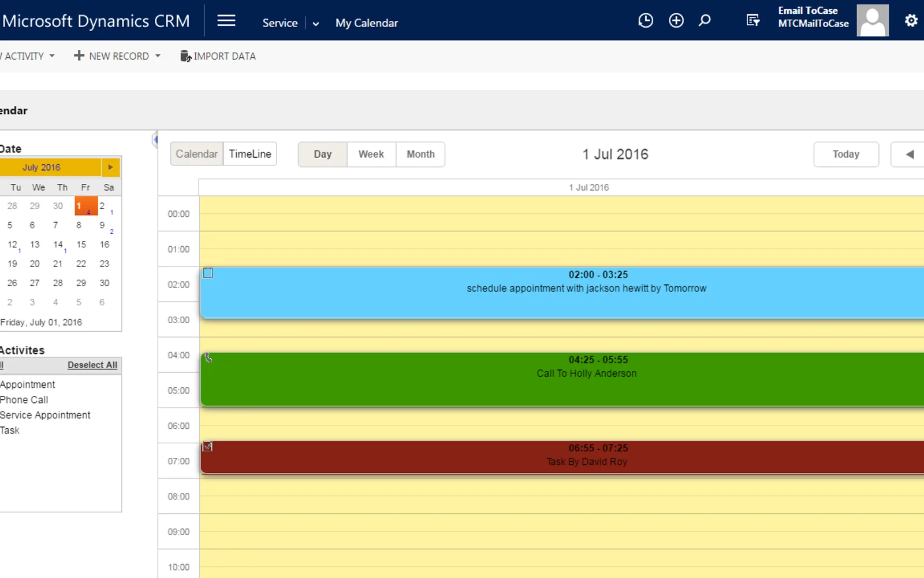Open the Activity dropdown arrow
This screenshot has width=924, height=578.
[x=52, y=56]
